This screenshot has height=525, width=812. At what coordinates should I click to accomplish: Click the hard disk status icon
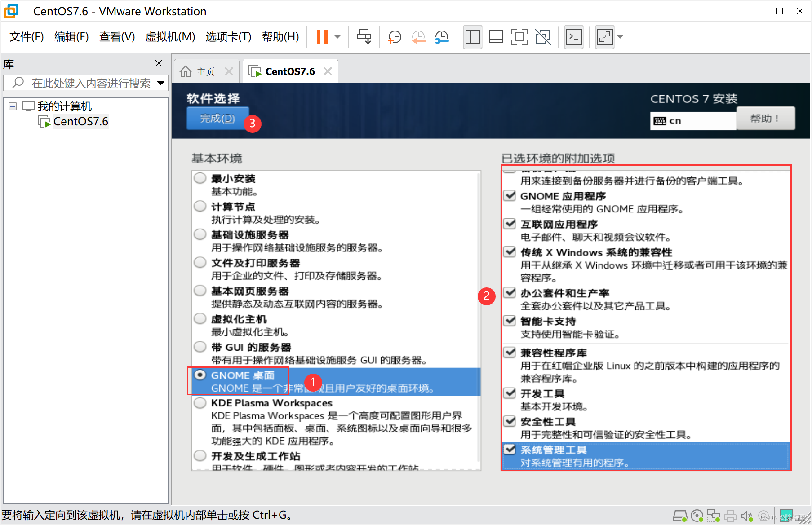pos(680,516)
